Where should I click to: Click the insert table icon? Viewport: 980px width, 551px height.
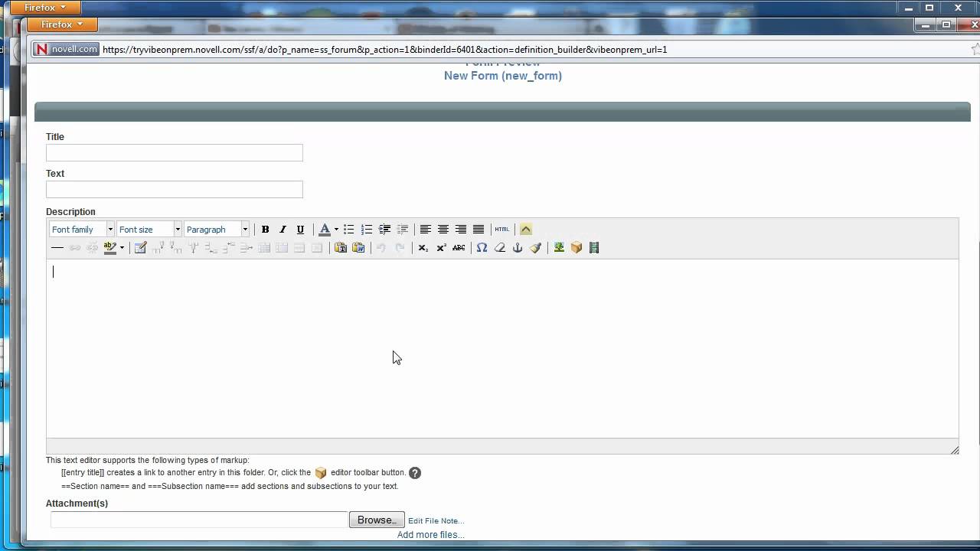point(140,248)
